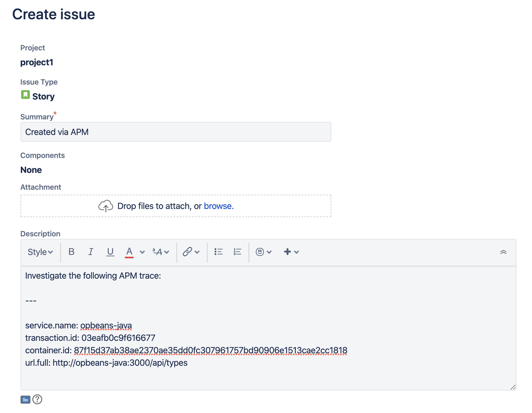Viewport: 532px width, 413px height.
Task: Click the Summary field containing Created via APM
Action: point(176,132)
